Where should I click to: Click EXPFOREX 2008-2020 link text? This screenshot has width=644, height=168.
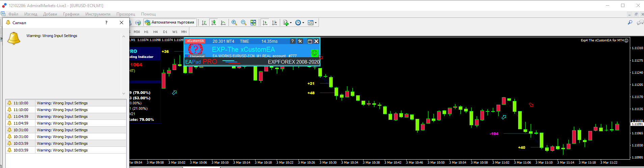point(294,62)
